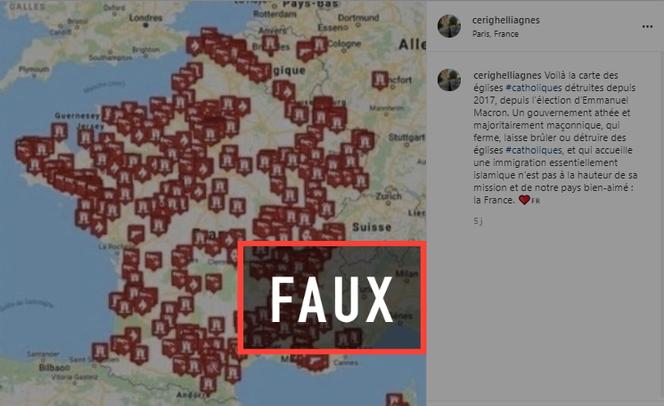Click the church marker on Corsica
This screenshot has width=664, height=406.
pos(396,400)
